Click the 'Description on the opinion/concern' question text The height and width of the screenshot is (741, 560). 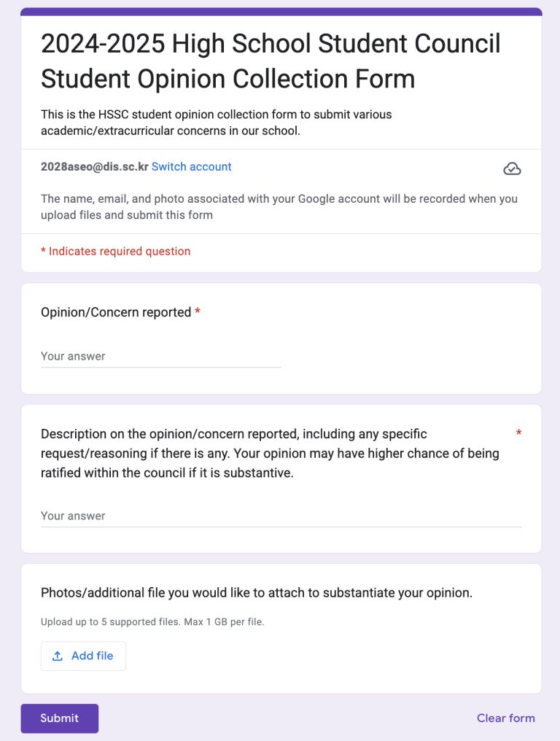point(270,453)
